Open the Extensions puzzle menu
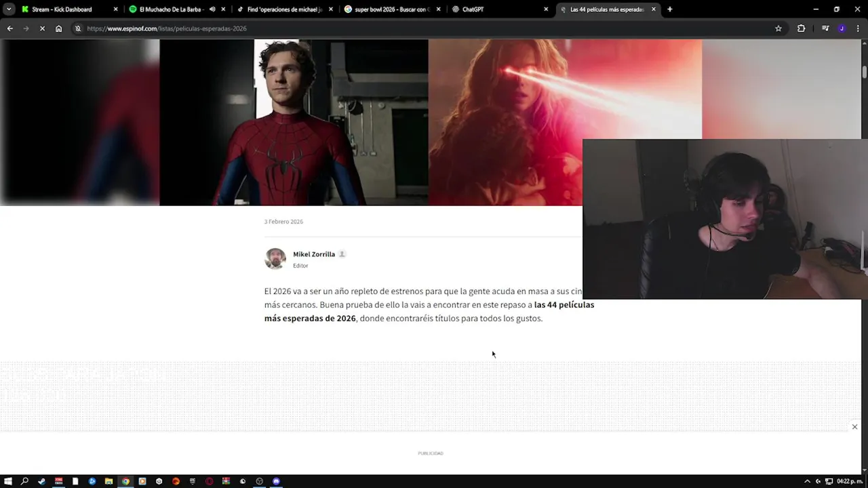Viewport: 868px width, 488px height. (x=801, y=28)
